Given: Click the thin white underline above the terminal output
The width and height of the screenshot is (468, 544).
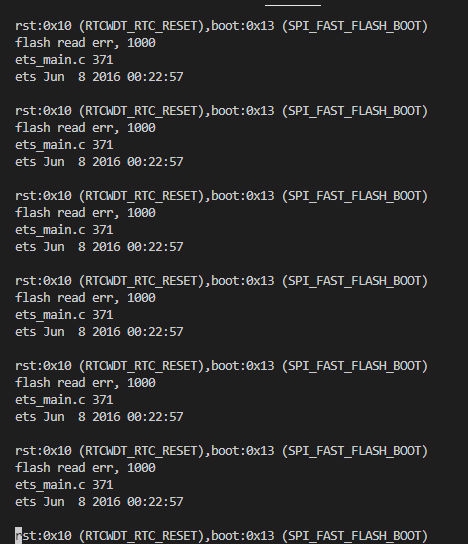Looking at the screenshot, I should coord(293,5).
